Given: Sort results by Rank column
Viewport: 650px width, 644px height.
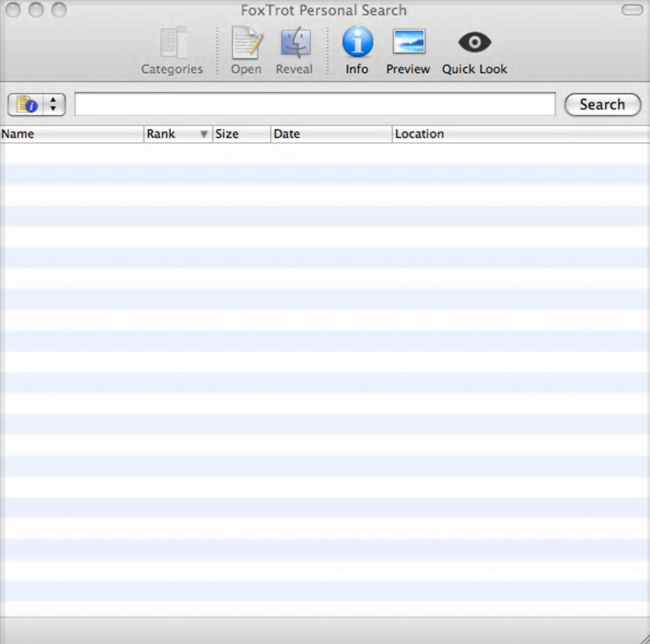Looking at the screenshot, I should (x=178, y=134).
